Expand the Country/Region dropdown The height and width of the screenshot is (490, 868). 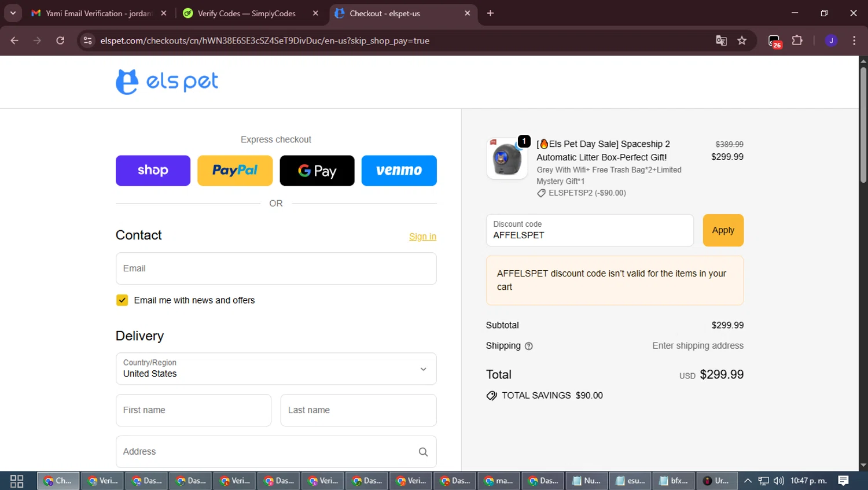coord(276,369)
